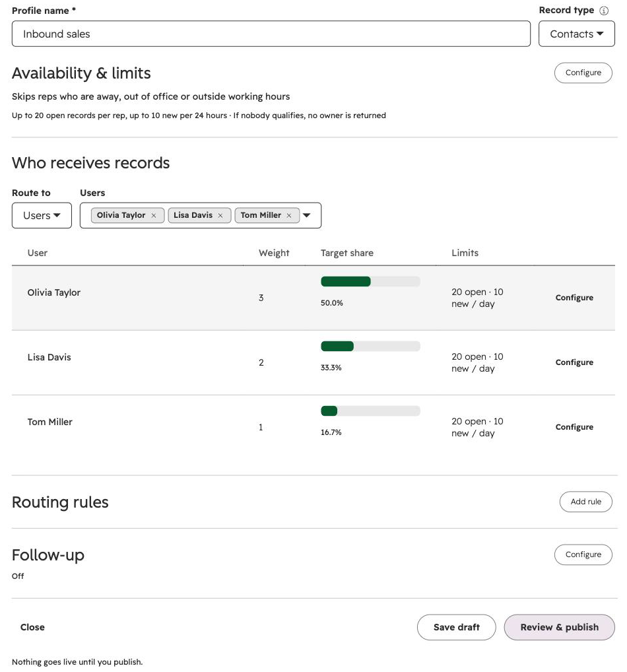Click Lisa Davis's 33.3% target share bar
This screenshot has height=672, width=627.
tap(370, 347)
